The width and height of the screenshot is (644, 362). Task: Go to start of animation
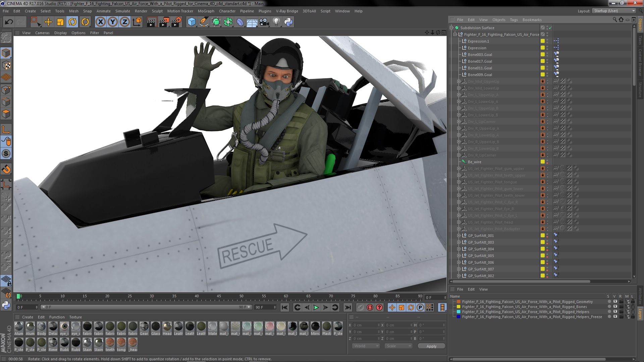click(x=285, y=307)
